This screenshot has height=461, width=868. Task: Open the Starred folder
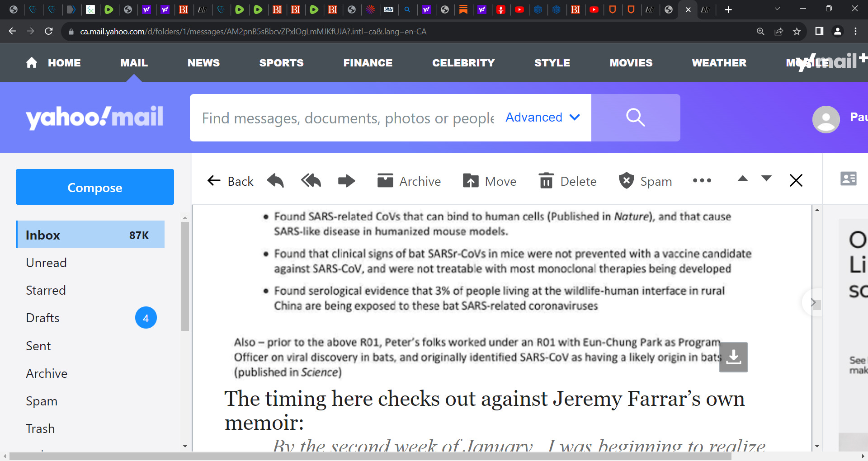[x=46, y=290]
